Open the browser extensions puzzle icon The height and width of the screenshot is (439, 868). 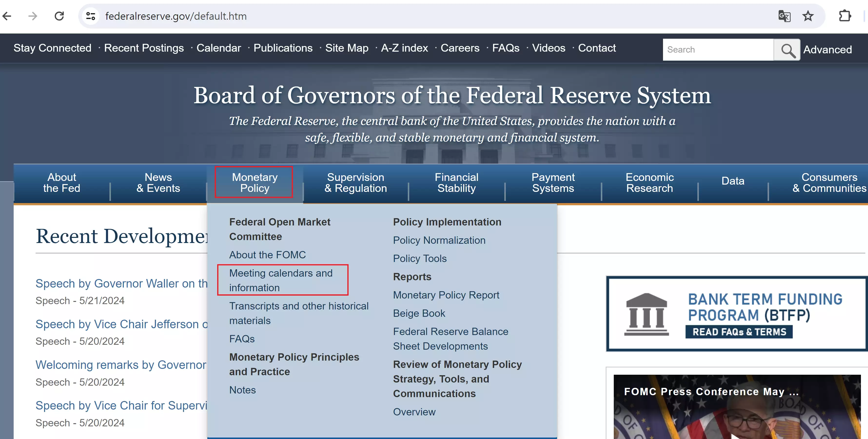coord(845,16)
